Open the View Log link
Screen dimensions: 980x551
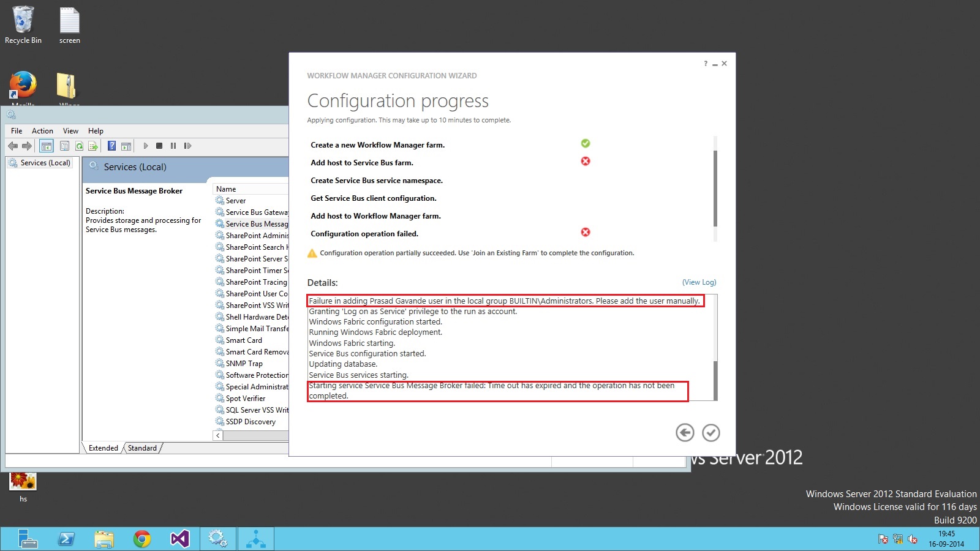tap(699, 282)
